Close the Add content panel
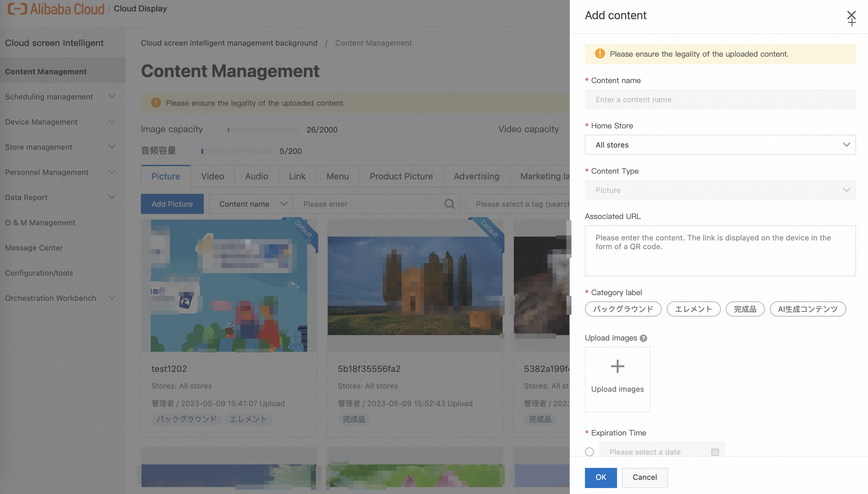Viewport: 868px width, 494px height. click(851, 15)
